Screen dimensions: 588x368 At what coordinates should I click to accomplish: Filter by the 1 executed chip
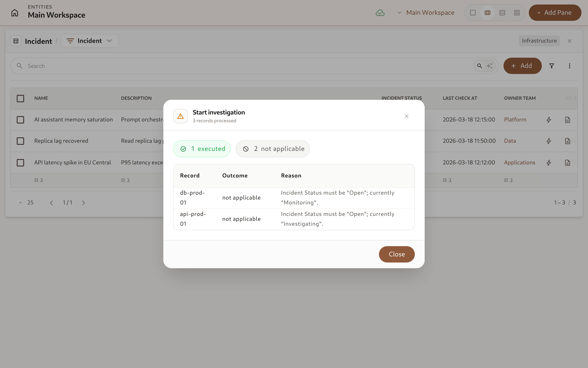(202, 149)
